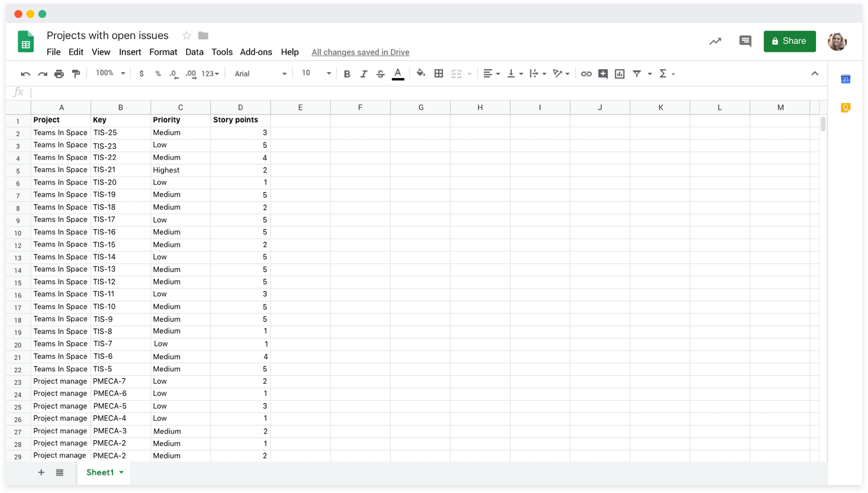Open the Borders menu icon
This screenshot has height=493, width=868.
(x=439, y=73)
